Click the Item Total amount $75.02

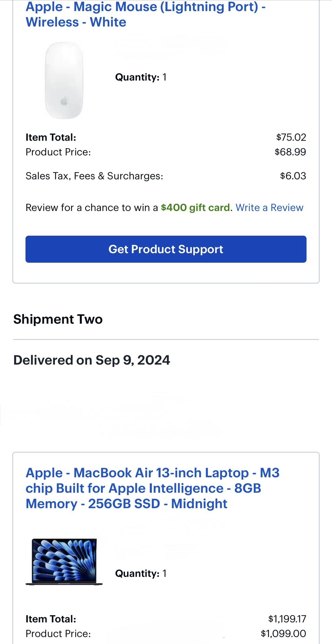coord(291,137)
